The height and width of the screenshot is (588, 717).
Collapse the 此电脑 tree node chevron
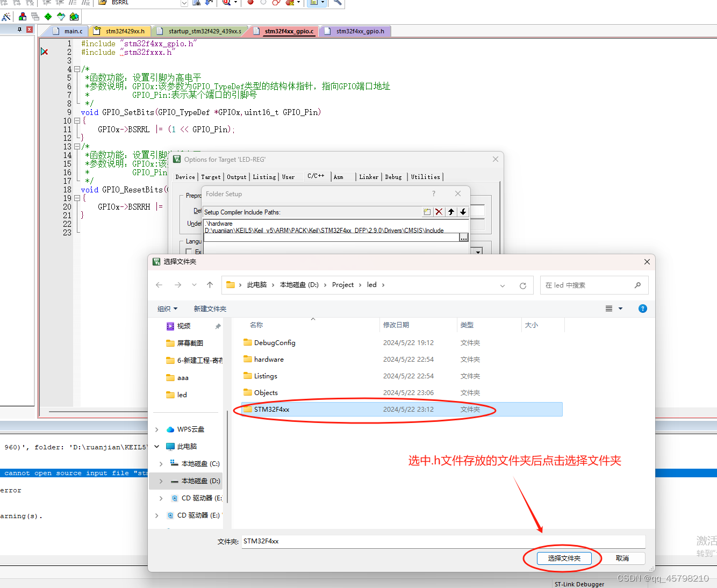coord(156,447)
